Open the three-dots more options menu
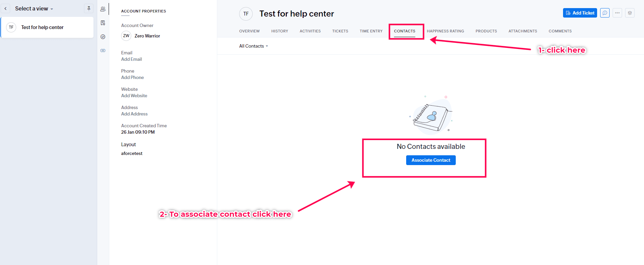This screenshot has width=644, height=265. [x=617, y=13]
